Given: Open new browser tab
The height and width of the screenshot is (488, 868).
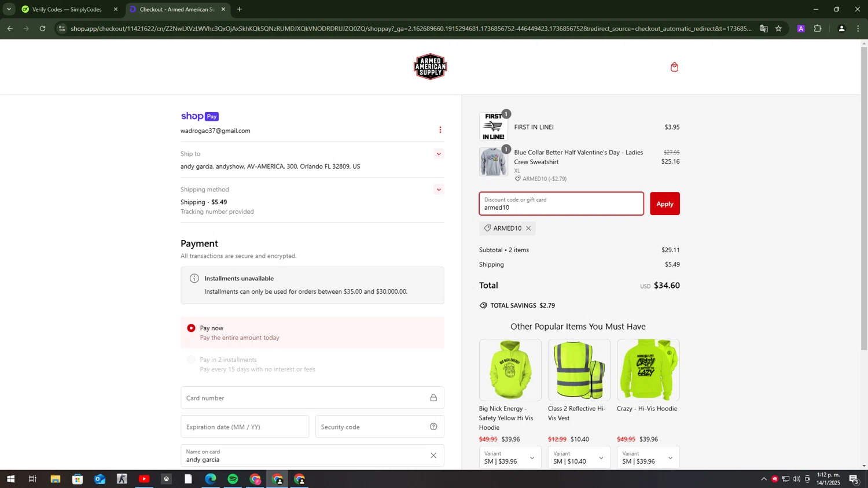Looking at the screenshot, I should pyautogui.click(x=240, y=9).
